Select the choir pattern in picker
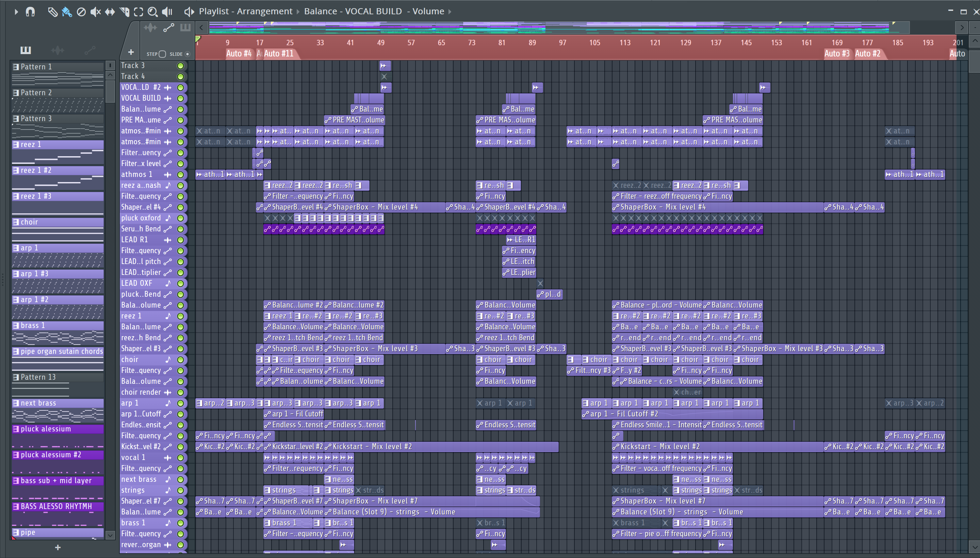The height and width of the screenshot is (558, 980). [58, 222]
